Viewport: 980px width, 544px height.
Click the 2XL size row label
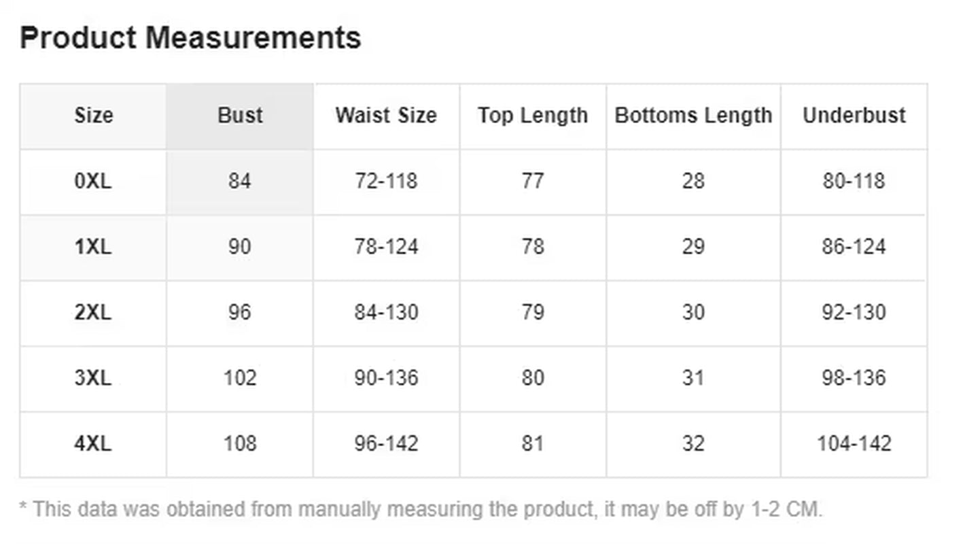(x=93, y=313)
